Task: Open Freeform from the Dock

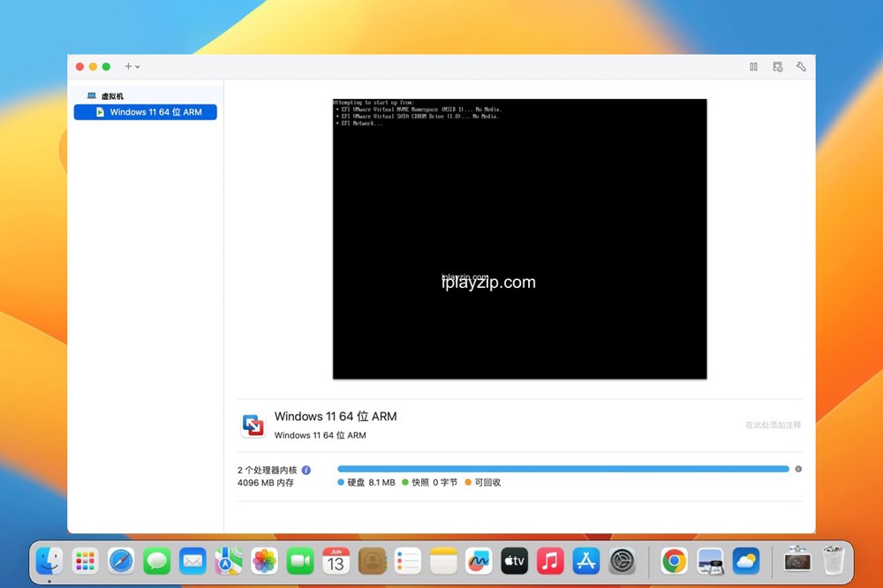Action: (479, 561)
